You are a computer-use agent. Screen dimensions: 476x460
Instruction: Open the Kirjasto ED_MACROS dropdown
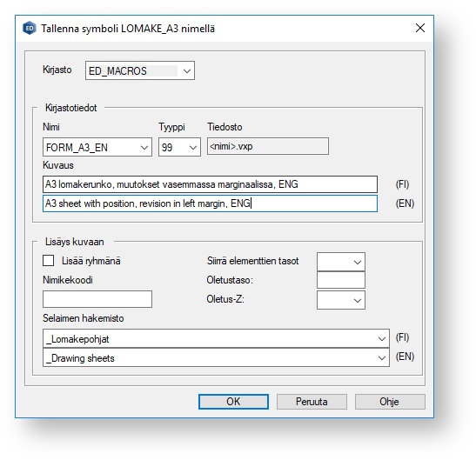tap(187, 71)
